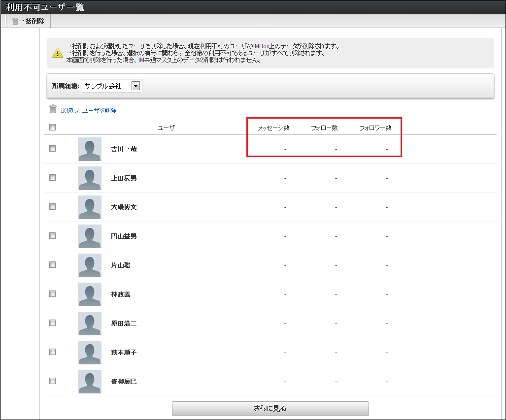Click the avatar icon of 吉川一哉

coord(90,149)
